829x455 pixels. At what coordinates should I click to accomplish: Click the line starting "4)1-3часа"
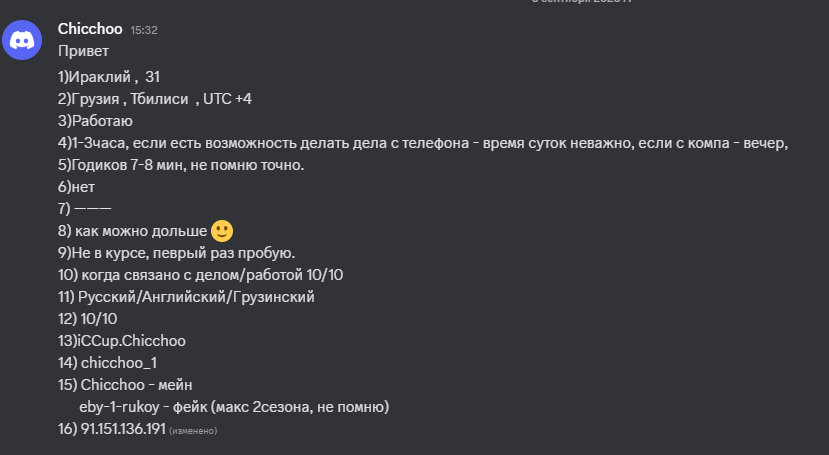click(423, 143)
